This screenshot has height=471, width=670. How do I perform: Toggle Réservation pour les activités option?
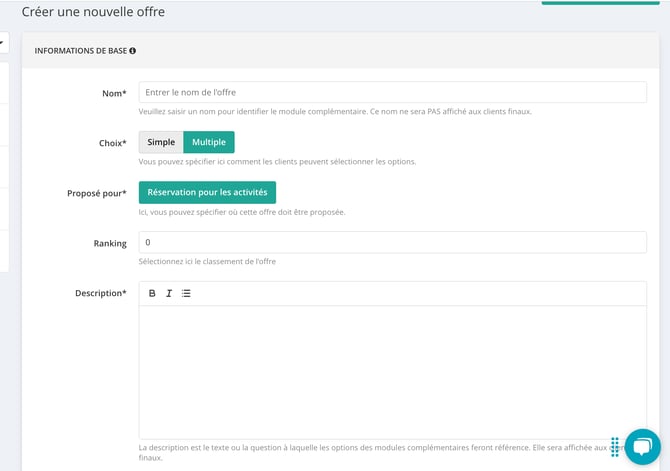(x=207, y=192)
